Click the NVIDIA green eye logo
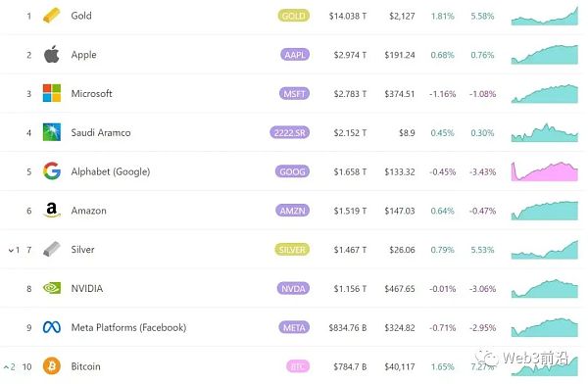The width and height of the screenshot is (588, 384). [x=52, y=288]
